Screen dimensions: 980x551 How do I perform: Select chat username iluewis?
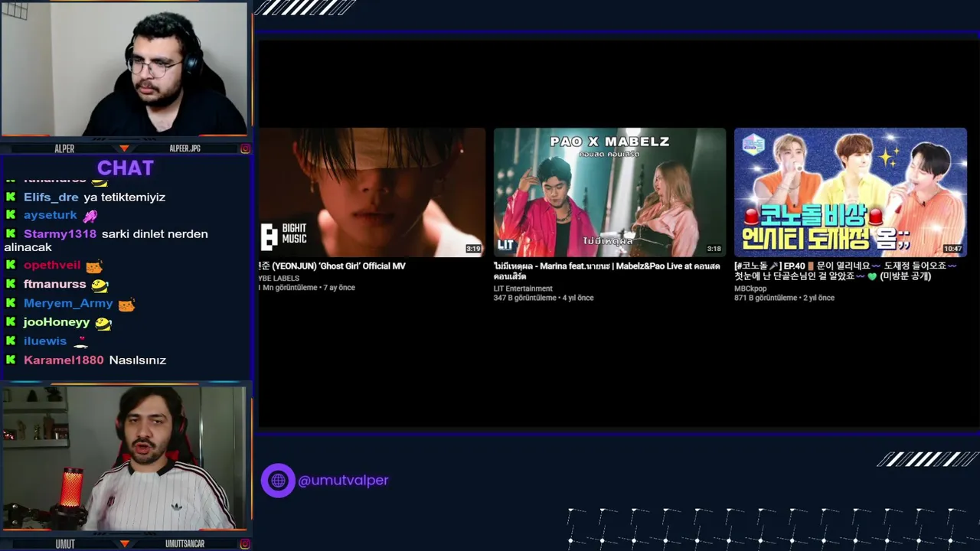(x=45, y=341)
